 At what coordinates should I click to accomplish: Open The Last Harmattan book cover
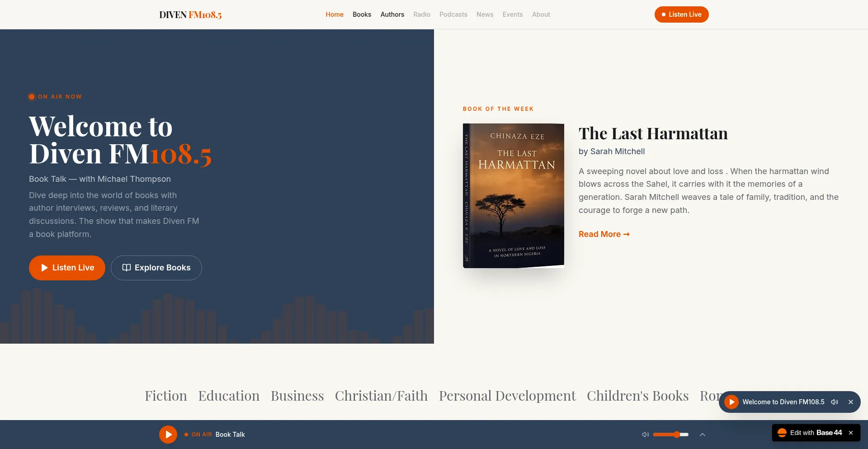click(x=514, y=196)
